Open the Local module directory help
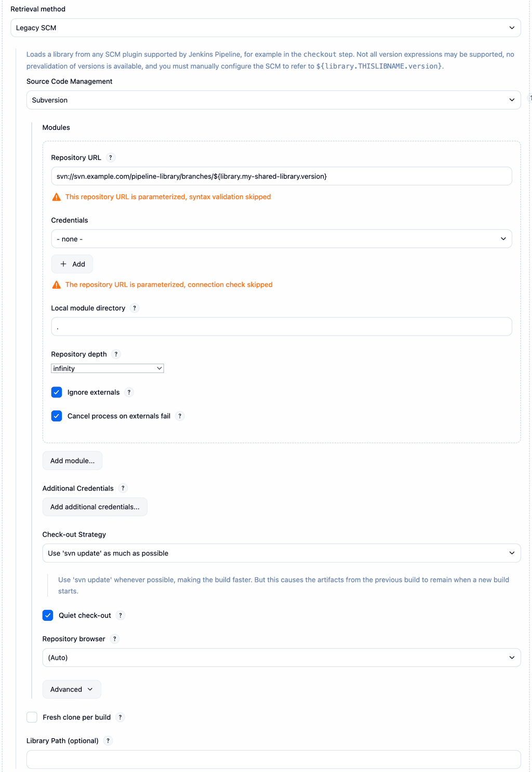The height and width of the screenshot is (772, 532). pyautogui.click(x=134, y=308)
